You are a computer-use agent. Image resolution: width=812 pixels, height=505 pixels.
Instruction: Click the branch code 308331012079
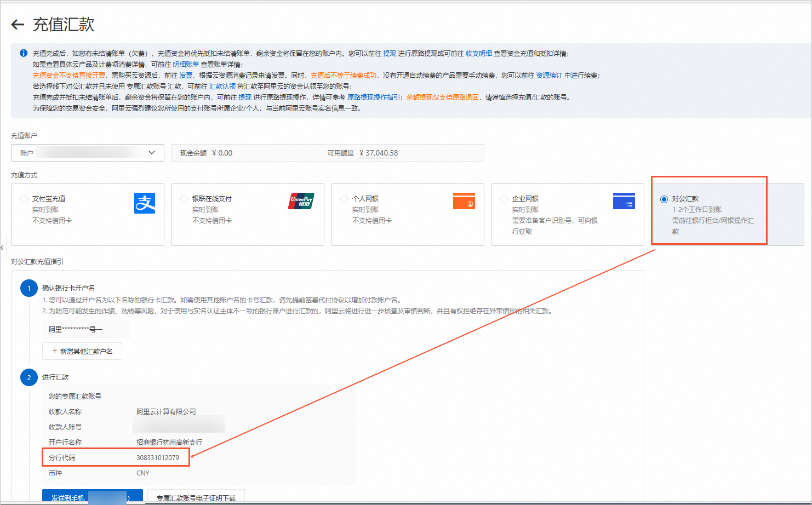pos(158,457)
